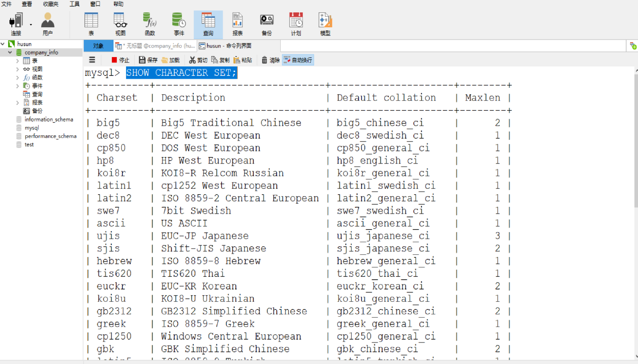Open the 备份 (Backup) toolbar icon
Viewport: 638px width, 364px height.
coord(266,23)
